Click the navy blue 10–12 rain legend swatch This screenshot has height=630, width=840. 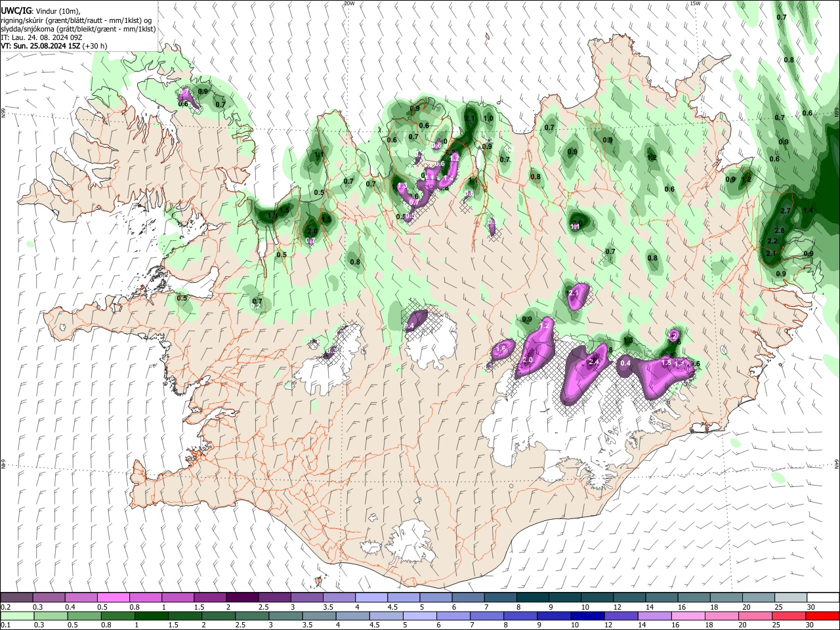pos(587,616)
